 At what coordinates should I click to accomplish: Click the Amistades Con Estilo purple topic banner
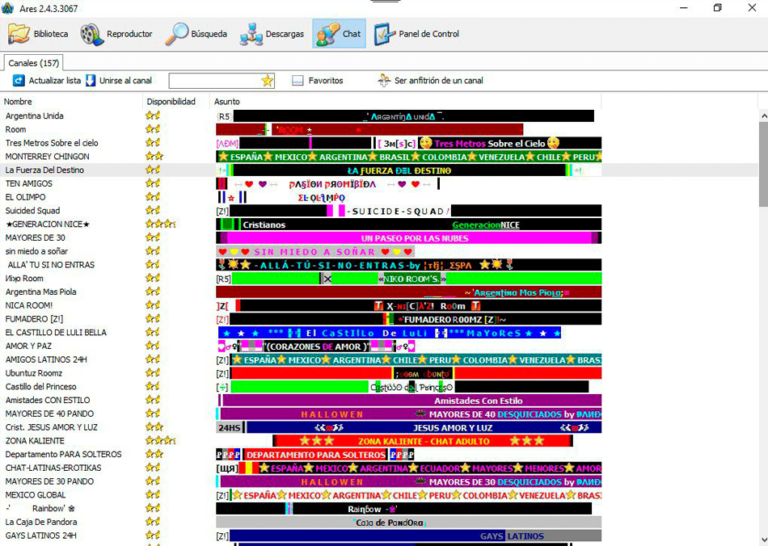[410, 401]
